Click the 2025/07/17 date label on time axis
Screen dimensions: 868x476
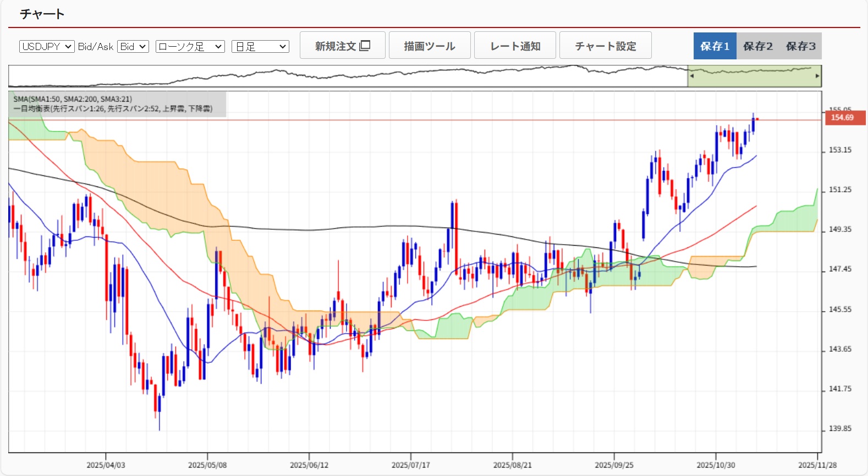(410, 465)
